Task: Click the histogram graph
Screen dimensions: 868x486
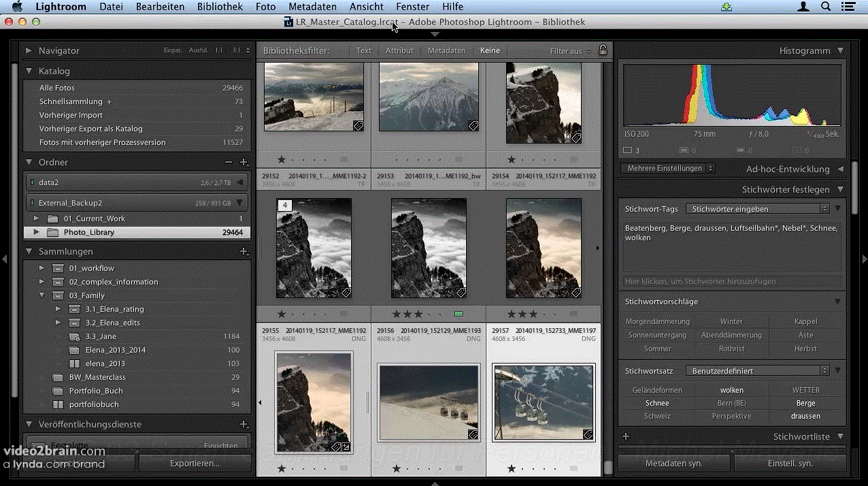Action: click(732, 96)
